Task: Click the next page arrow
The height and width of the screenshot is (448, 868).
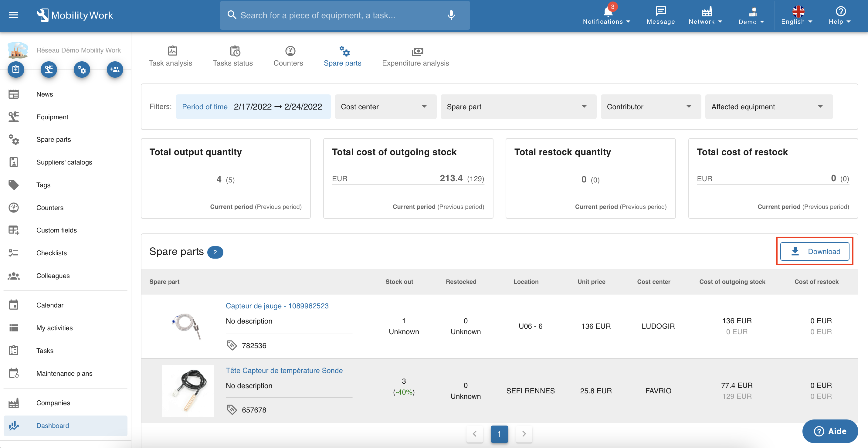Action: pos(524,434)
